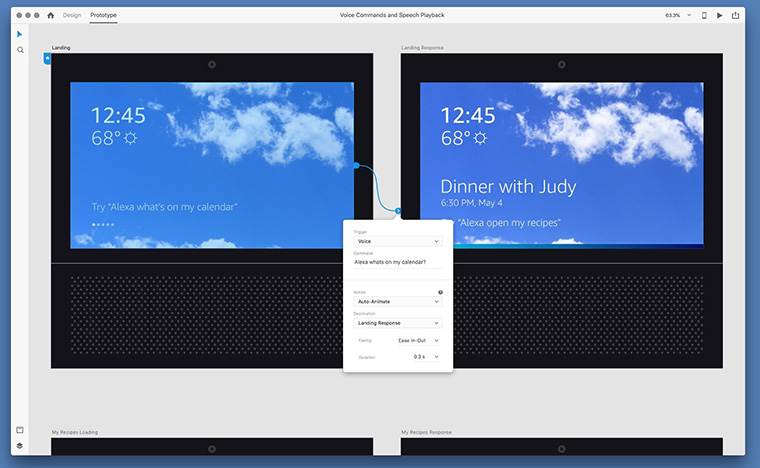The width and height of the screenshot is (760, 468).
Task: Open the Voice trigger dropdown
Action: pos(398,241)
